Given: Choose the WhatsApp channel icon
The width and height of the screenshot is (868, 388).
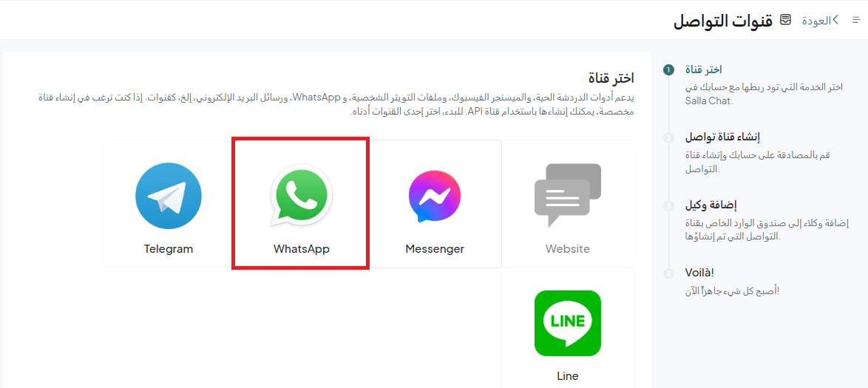Looking at the screenshot, I should pyautogui.click(x=301, y=196).
